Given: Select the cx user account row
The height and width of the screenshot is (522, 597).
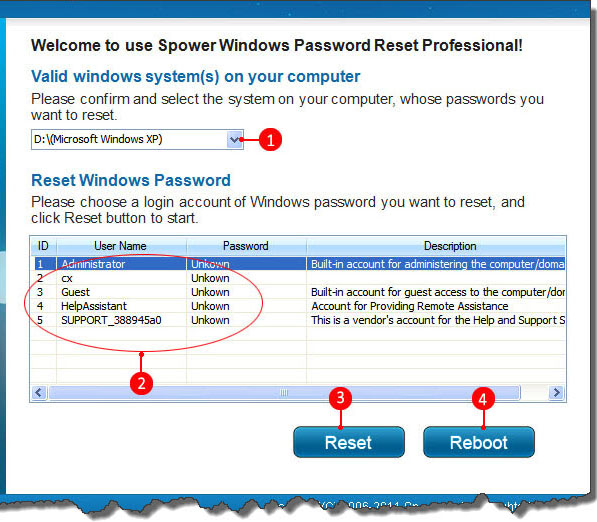Looking at the screenshot, I should (x=300, y=278).
